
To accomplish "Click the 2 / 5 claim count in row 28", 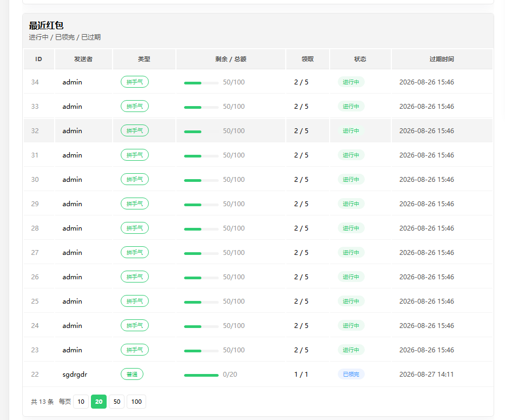I will [301, 228].
